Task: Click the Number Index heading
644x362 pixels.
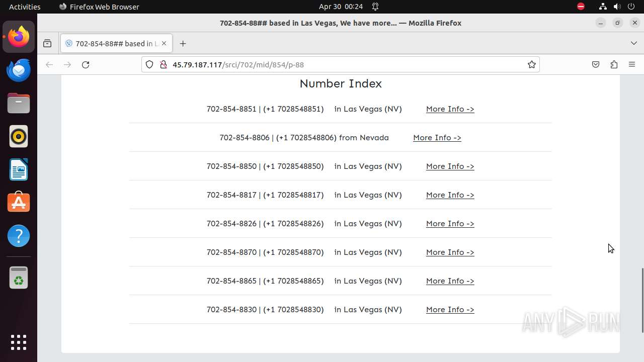Action: (341, 83)
